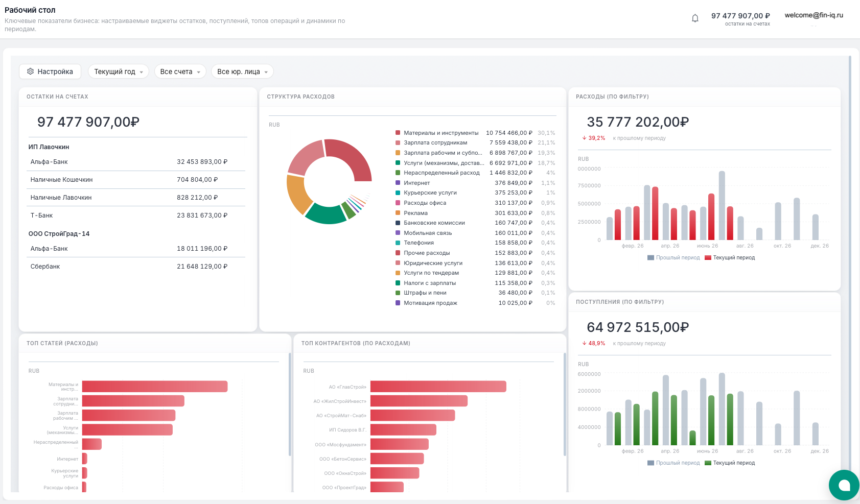Select Расходы офиса legend entry
The height and width of the screenshot is (504, 860).
tap(475, 203)
